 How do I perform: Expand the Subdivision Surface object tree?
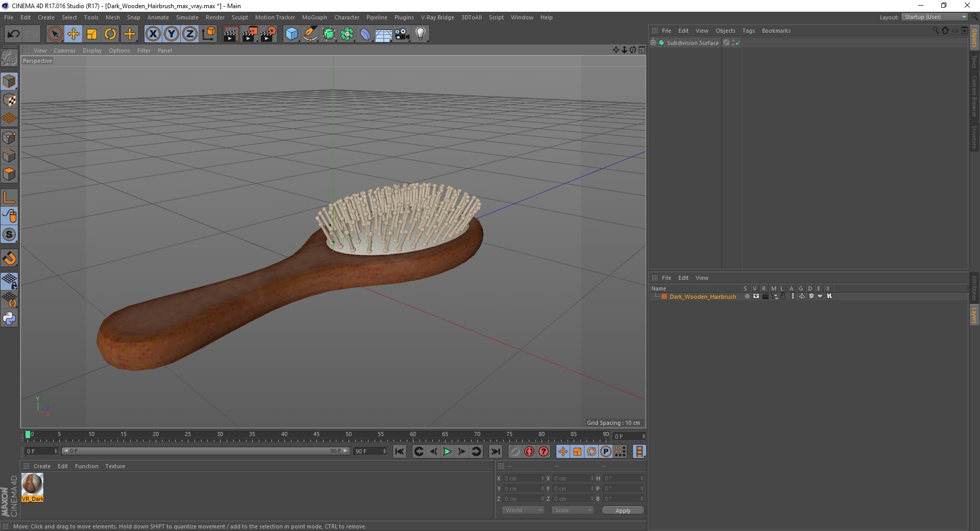coord(653,42)
